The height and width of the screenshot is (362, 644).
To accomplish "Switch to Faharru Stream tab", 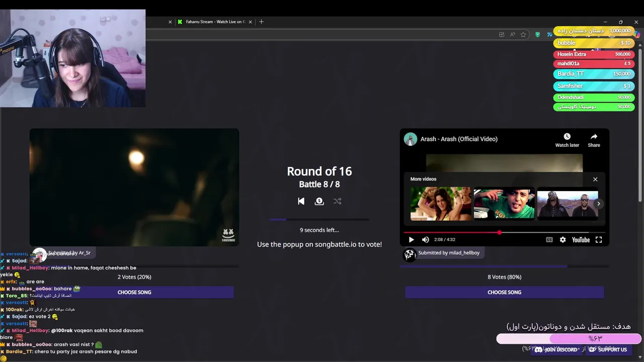I will [214, 22].
